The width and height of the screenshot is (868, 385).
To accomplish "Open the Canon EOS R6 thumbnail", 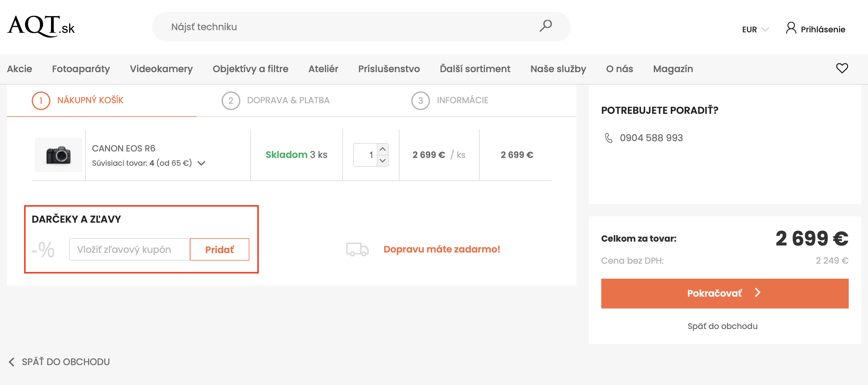I will pos(58,155).
